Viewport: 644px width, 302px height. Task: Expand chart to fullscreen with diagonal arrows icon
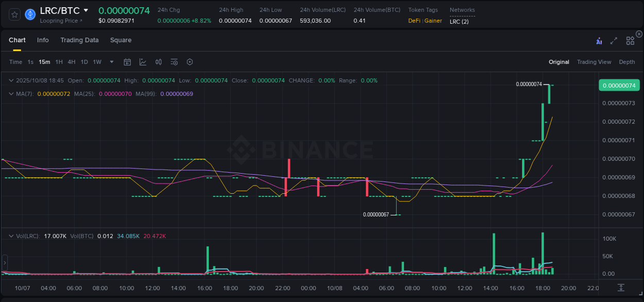(x=614, y=40)
